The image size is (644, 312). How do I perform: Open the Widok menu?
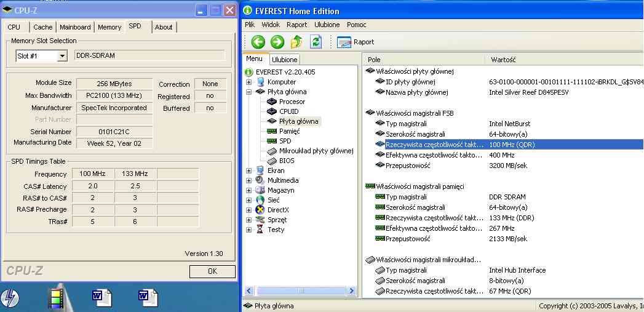click(x=271, y=25)
